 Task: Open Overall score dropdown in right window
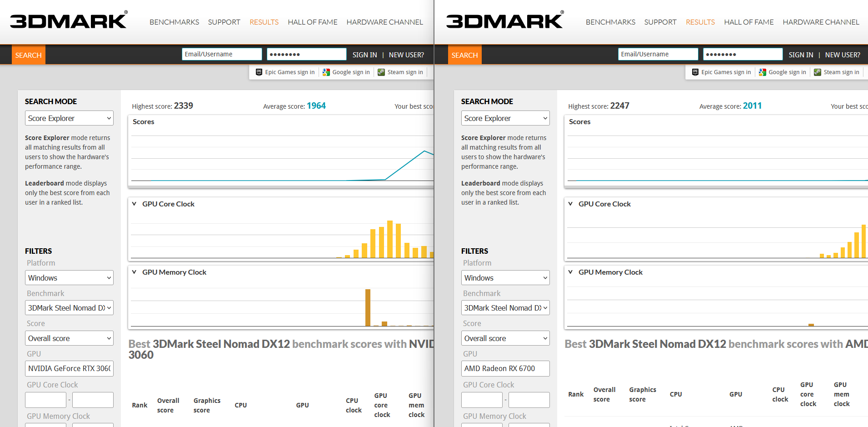[x=505, y=338]
